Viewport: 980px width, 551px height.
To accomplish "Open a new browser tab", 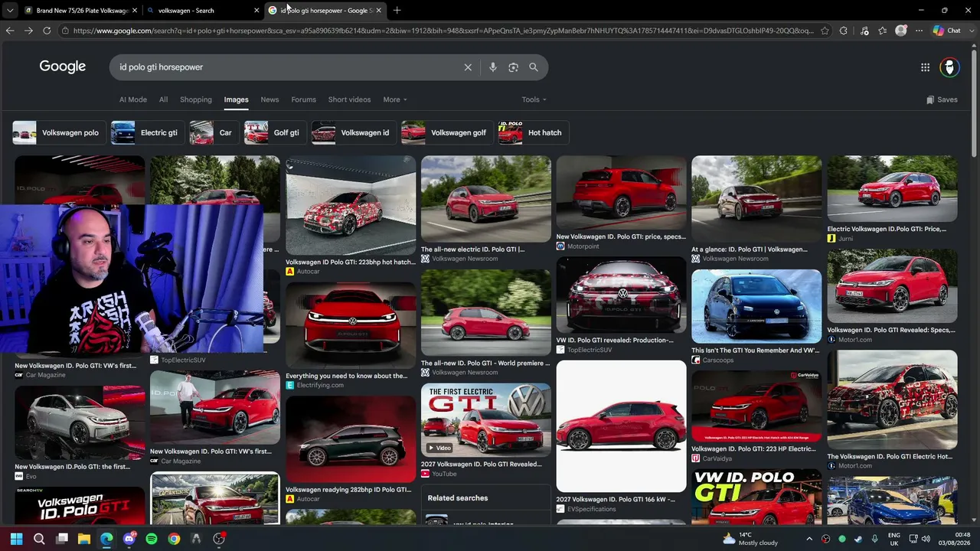I will [x=397, y=11].
